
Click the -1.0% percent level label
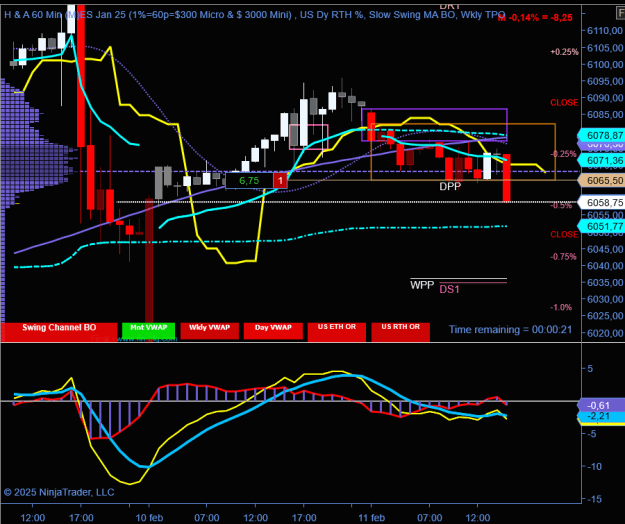(561, 307)
